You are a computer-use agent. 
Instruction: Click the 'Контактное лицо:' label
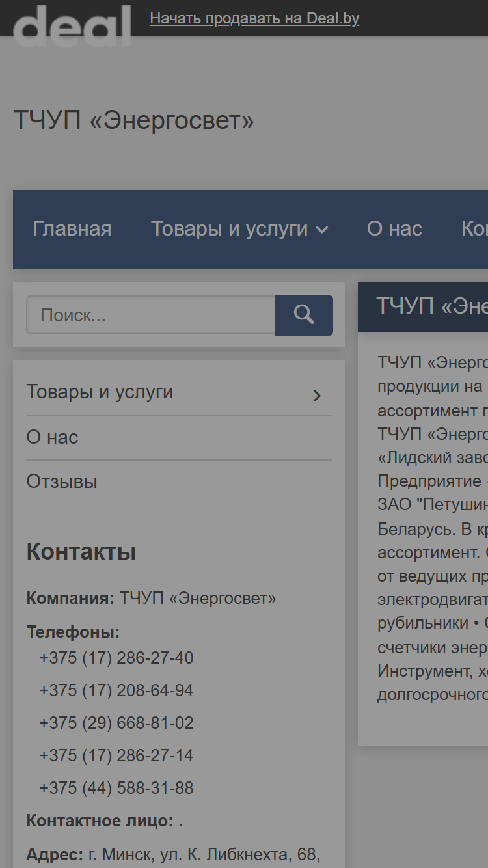coord(100,821)
